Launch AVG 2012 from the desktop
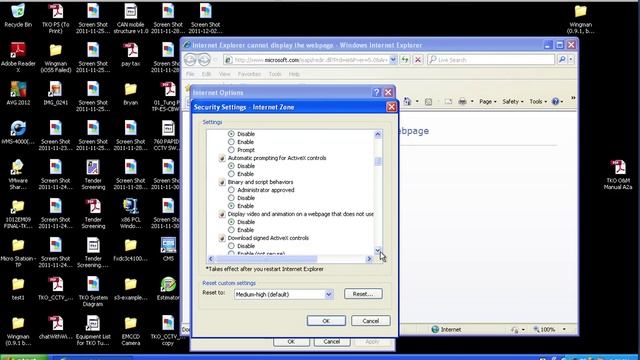This screenshot has width=640, height=360. coord(18,93)
